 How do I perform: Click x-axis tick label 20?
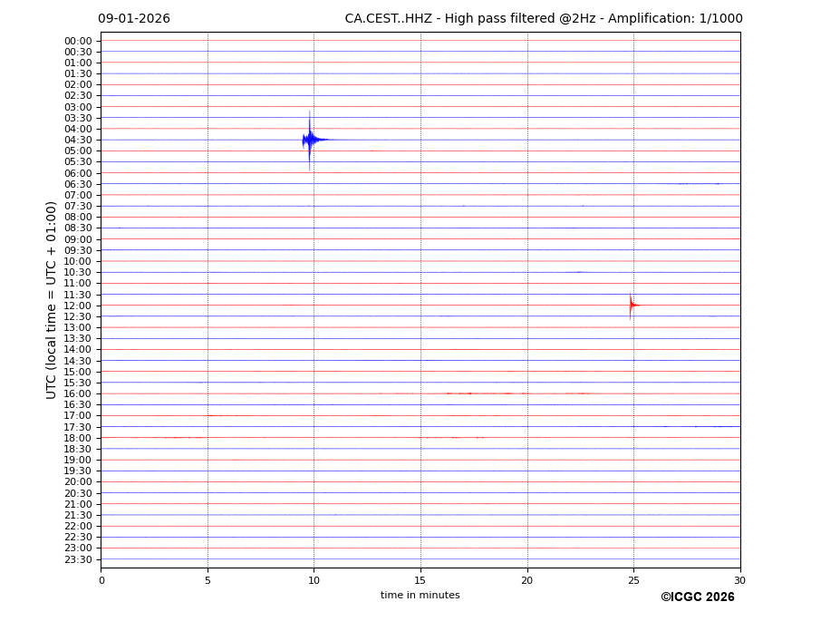[526, 580]
